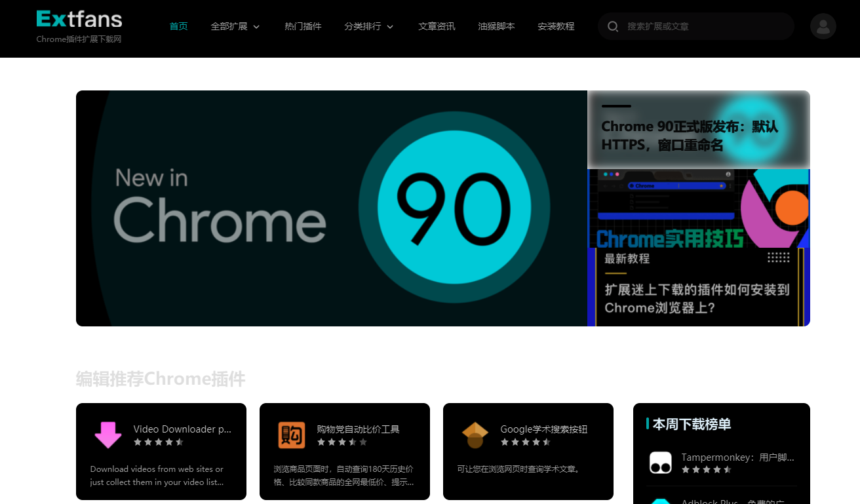
Task: Open Google学术搜索按钮 title
Action: pyautogui.click(x=543, y=429)
